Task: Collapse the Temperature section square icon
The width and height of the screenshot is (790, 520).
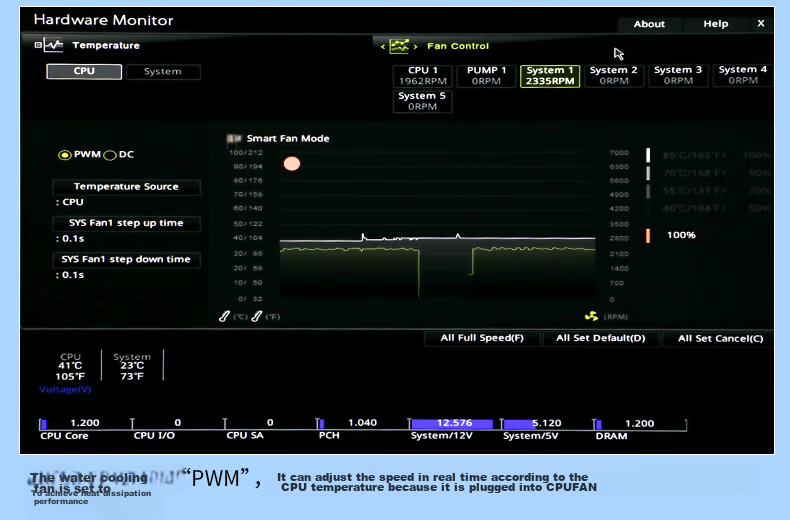Action: (38, 45)
